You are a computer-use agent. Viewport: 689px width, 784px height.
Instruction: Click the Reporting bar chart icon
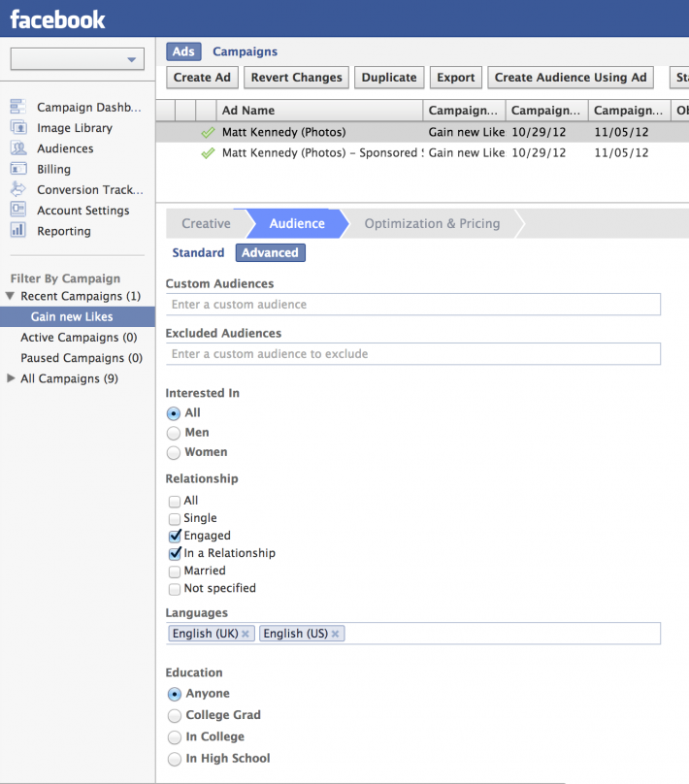click(18, 230)
